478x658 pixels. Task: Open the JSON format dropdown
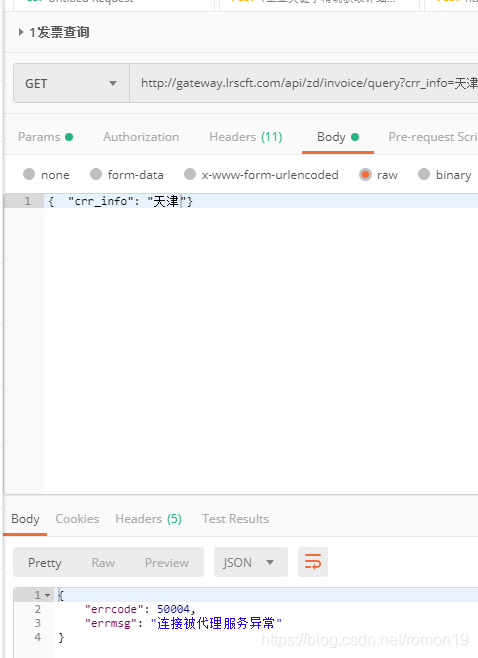pyautogui.click(x=251, y=562)
